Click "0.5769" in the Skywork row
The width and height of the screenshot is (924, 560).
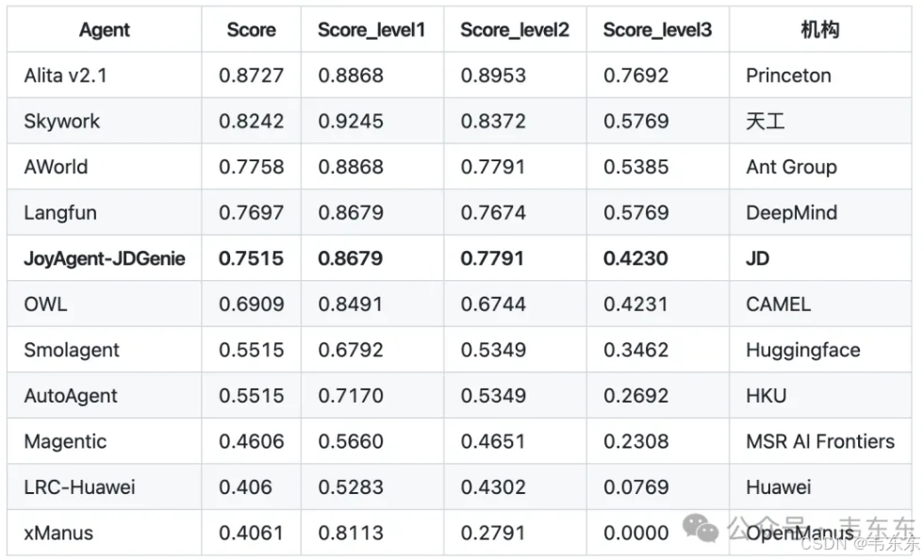635,122
